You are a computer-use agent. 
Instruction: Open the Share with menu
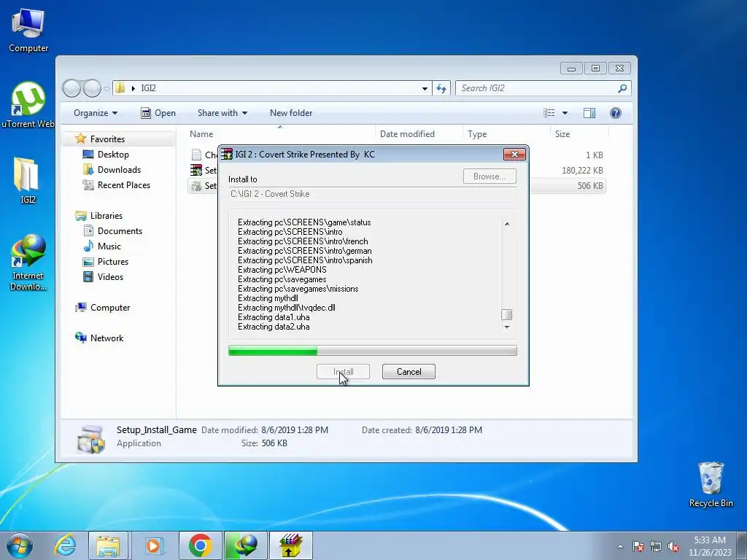click(222, 113)
